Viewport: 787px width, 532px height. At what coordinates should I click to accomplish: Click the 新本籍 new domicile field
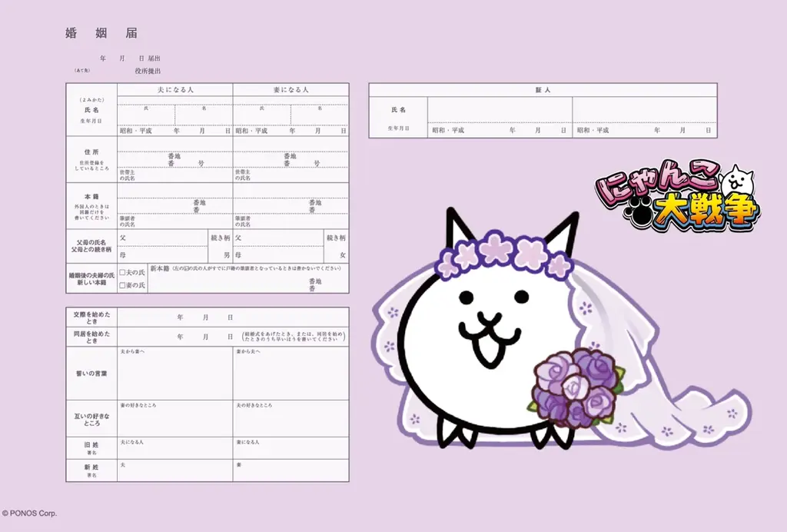(x=248, y=278)
